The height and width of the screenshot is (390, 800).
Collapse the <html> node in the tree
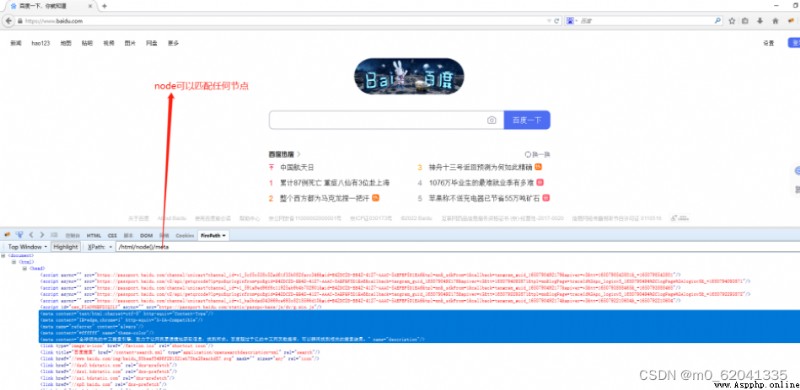point(14,262)
